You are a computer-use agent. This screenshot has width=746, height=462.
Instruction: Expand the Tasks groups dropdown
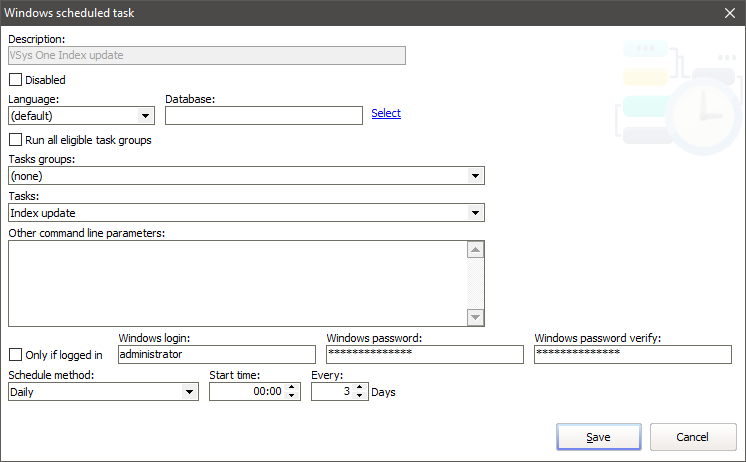point(476,176)
